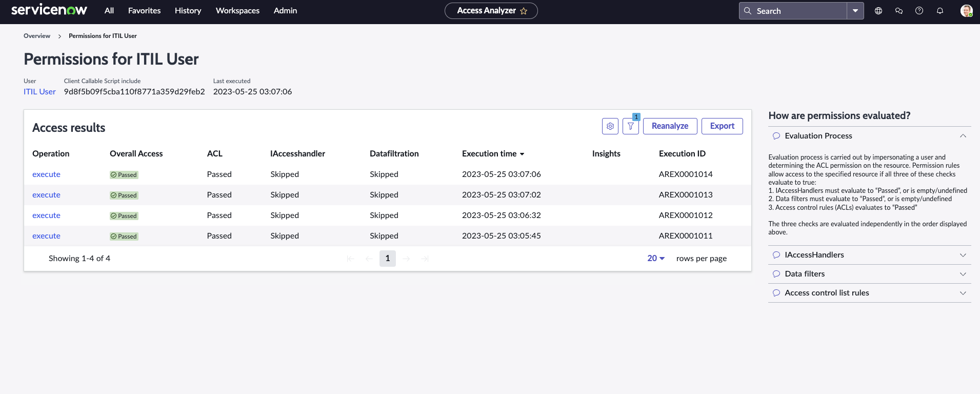The height and width of the screenshot is (394, 980).
Task: Click the ACL column header
Action: (x=215, y=154)
